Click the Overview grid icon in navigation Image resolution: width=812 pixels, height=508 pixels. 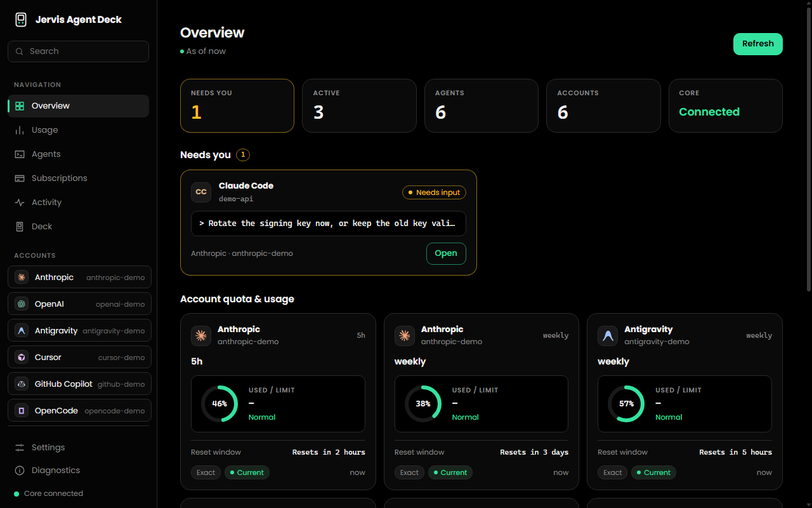tap(20, 106)
